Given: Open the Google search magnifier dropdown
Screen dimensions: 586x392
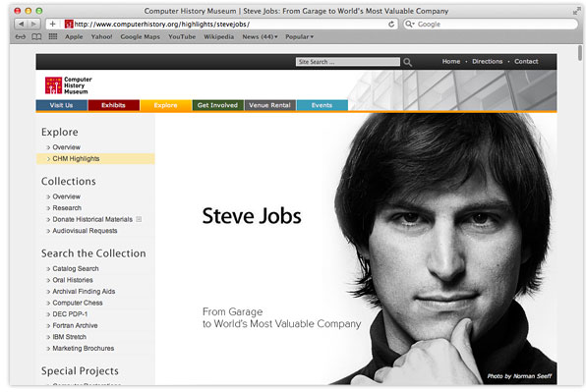Looking at the screenshot, I should pyautogui.click(x=410, y=25).
